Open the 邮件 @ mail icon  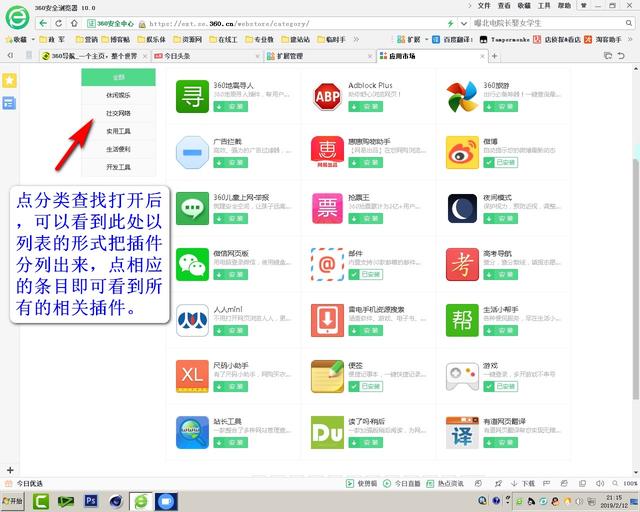(x=327, y=264)
